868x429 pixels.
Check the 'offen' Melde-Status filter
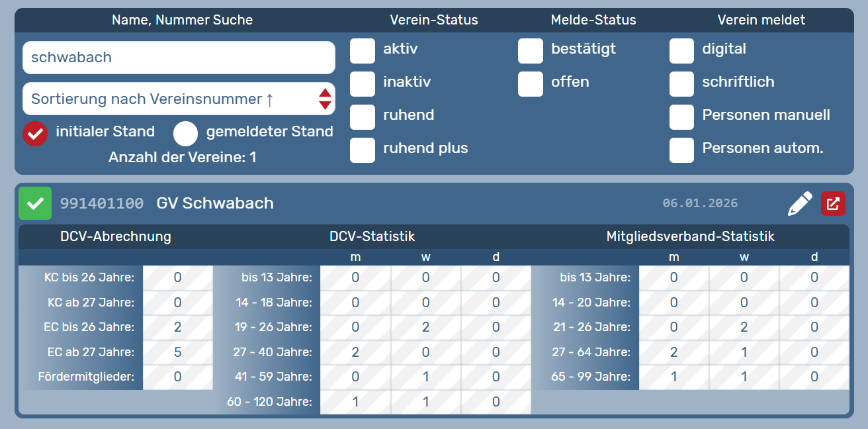[x=531, y=84]
